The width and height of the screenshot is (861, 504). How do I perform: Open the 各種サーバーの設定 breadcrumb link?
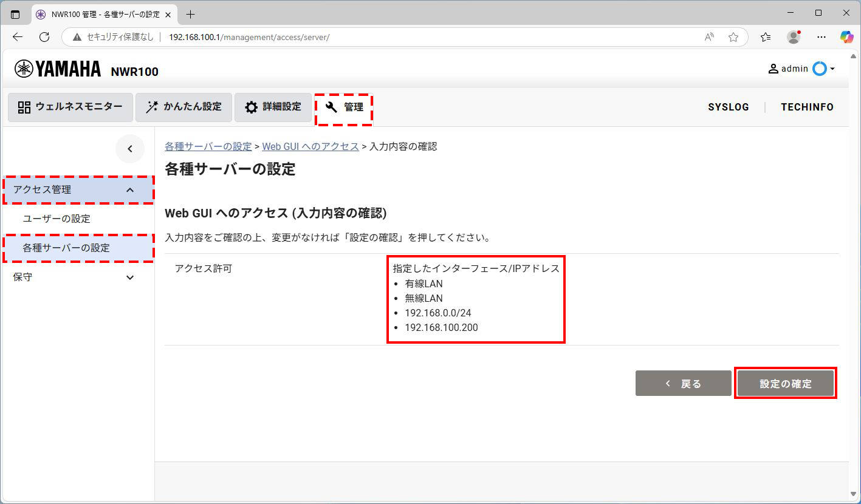207,146
